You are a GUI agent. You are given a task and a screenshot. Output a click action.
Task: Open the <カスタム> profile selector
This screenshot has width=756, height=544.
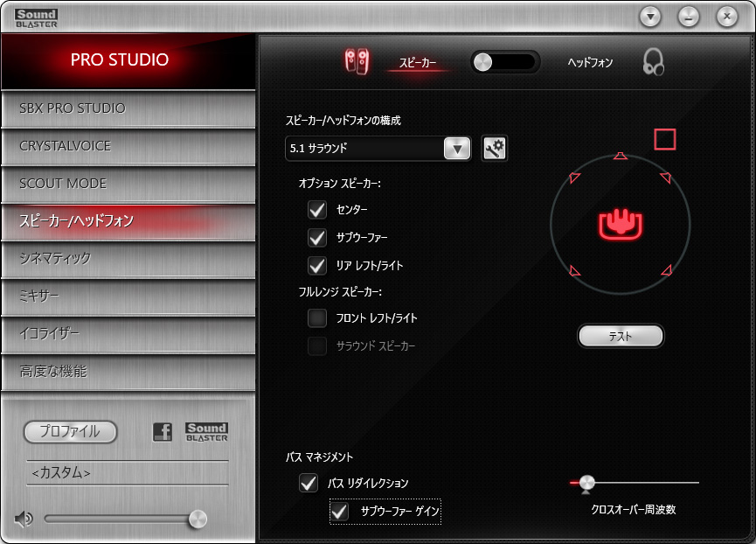[x=128, y=472]
